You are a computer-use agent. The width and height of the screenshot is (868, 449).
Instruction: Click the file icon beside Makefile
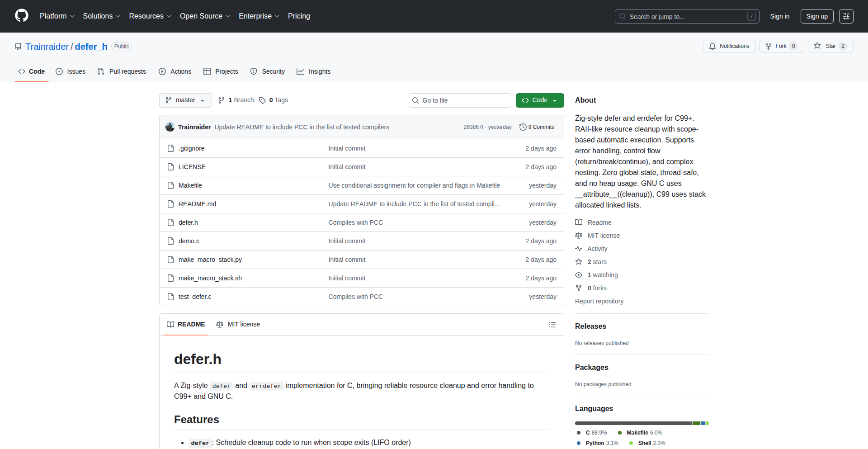[x=170, y=185]
